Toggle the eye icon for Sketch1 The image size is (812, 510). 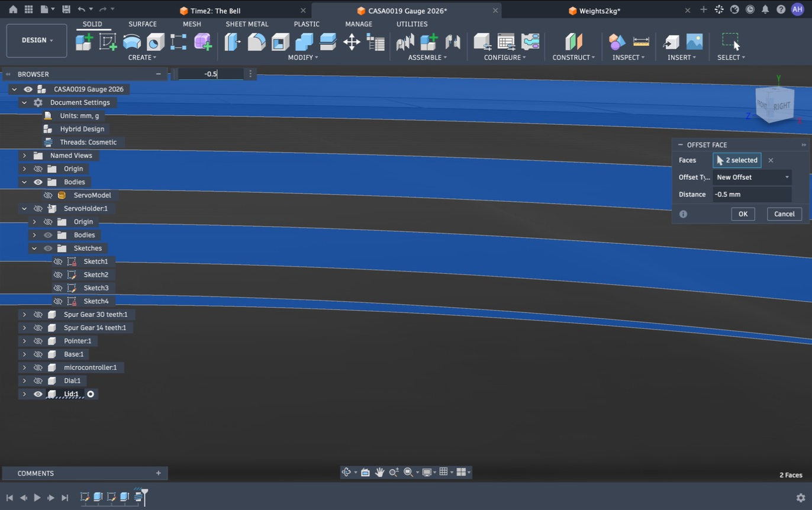(x=58, y=262)
